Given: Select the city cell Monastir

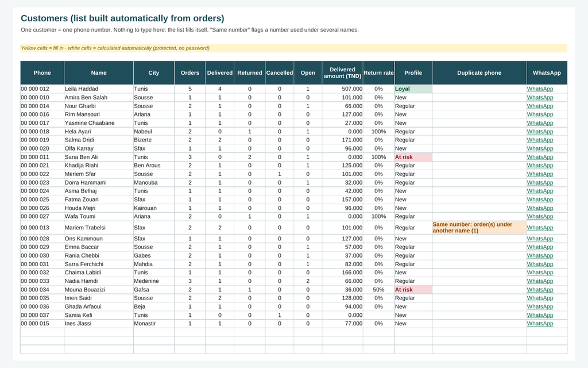Looking at the screenshot, I should point(154,324).
